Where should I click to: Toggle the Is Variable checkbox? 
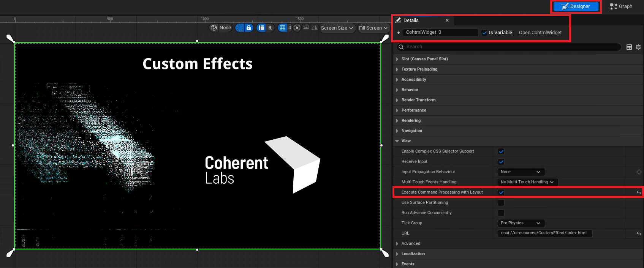click(x=484, y=33)
